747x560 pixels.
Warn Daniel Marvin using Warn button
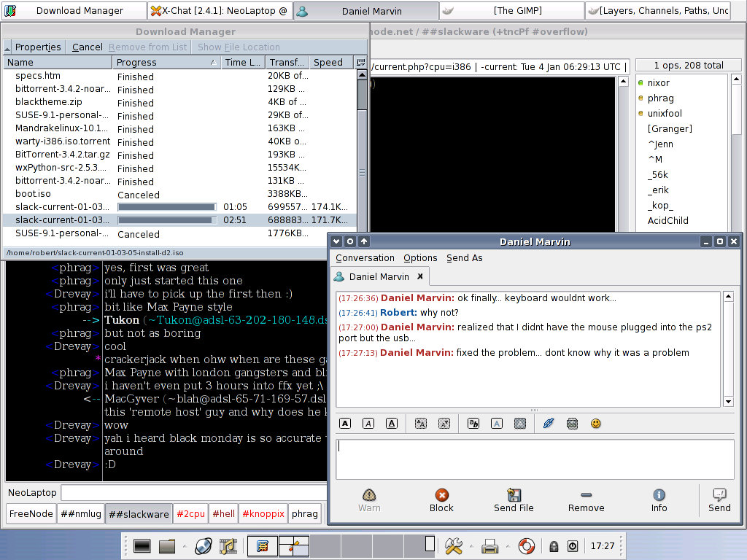point(369,500)
